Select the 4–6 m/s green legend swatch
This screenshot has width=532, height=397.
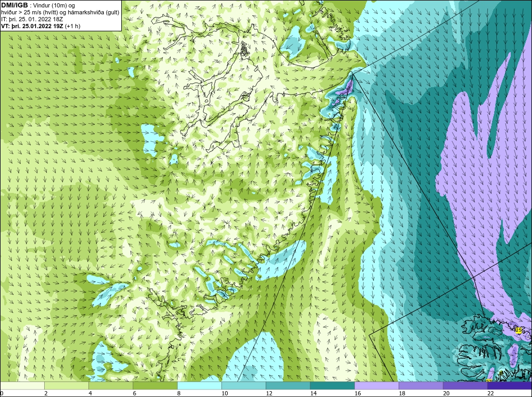click(x=111, y=386)
